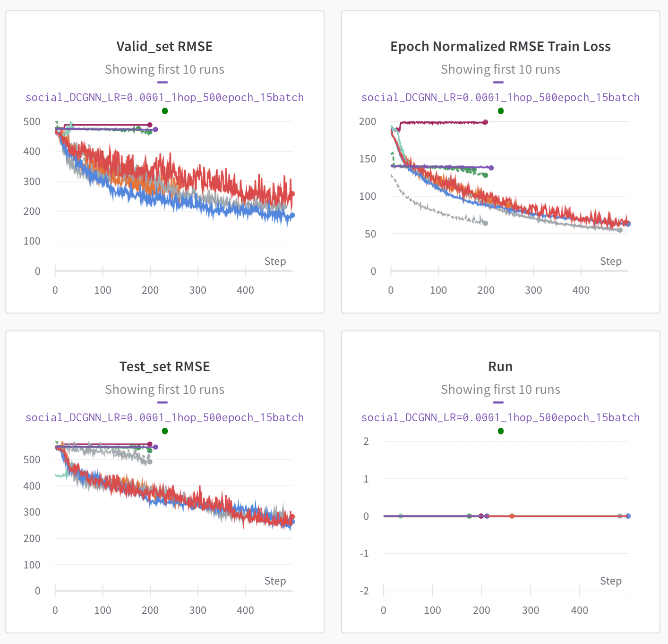Click the Showing first 10 runs label on Valid_set RMSE

pyautogui.click(x=165, y=69)
